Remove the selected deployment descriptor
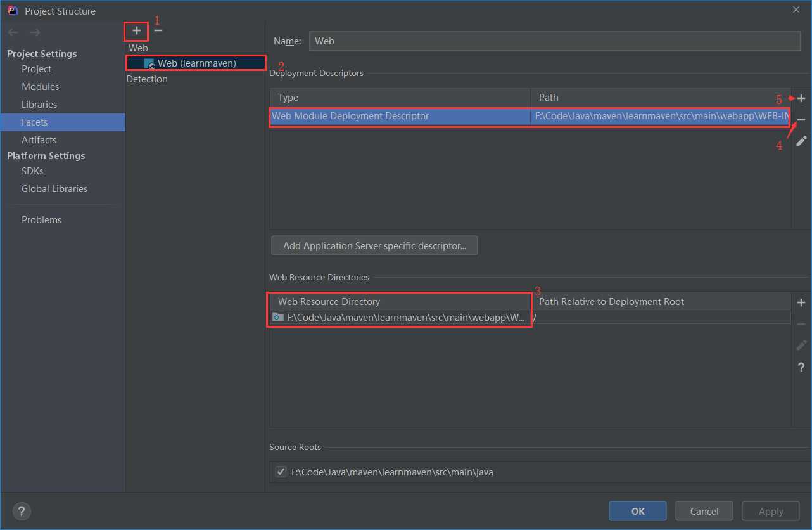Viewport: 812px width, 530px height. click(x=801, y=120)
